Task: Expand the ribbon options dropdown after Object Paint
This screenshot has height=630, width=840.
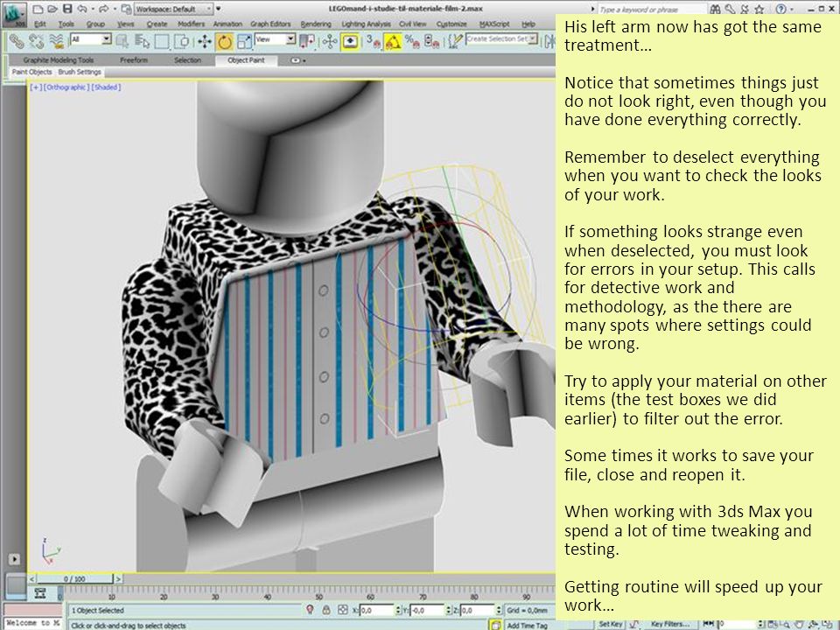Action: [297, 60]
